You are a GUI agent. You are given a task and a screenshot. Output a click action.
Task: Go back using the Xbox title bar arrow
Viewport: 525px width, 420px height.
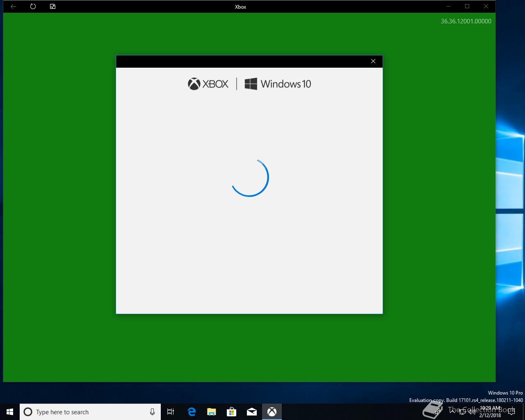click(13, 7)
